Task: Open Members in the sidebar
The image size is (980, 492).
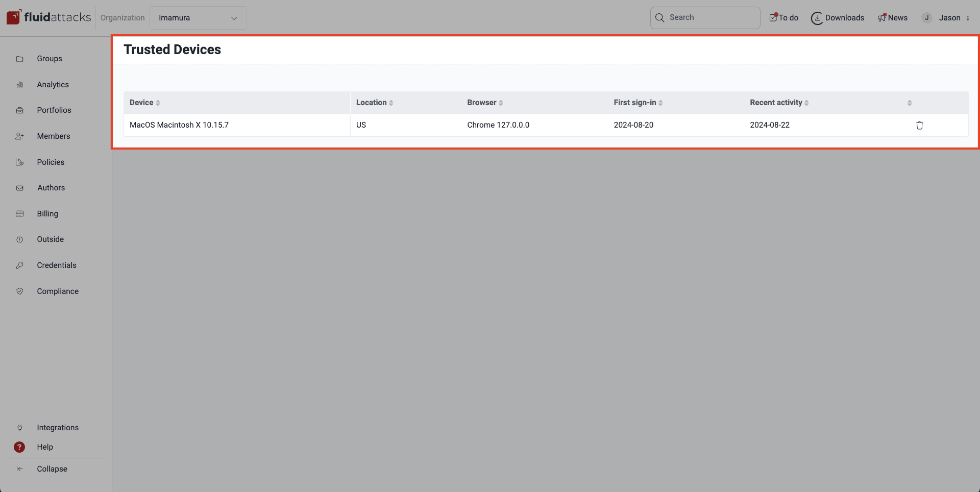Action: (54, 136)
